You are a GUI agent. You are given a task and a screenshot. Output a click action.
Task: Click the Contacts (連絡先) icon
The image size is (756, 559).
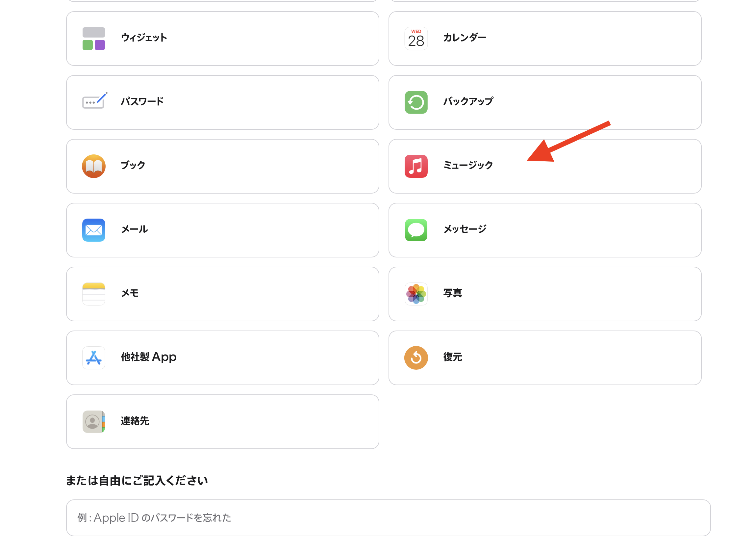(x=94, y=421)
